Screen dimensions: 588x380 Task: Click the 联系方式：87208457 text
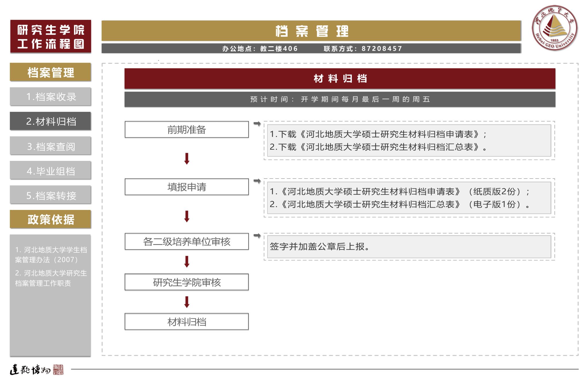pos(363,48)
